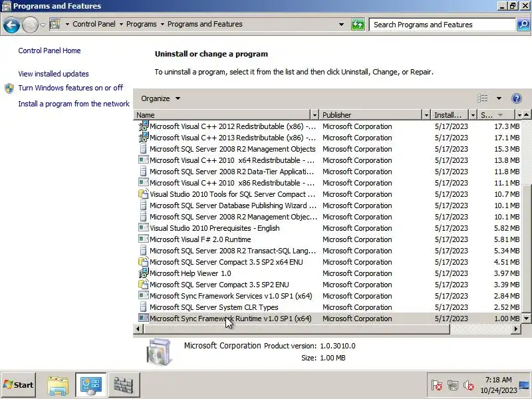Click Visual Studio 2010 Prerequisites - English icon
532x399 pixels.
[x=144, y=227]
